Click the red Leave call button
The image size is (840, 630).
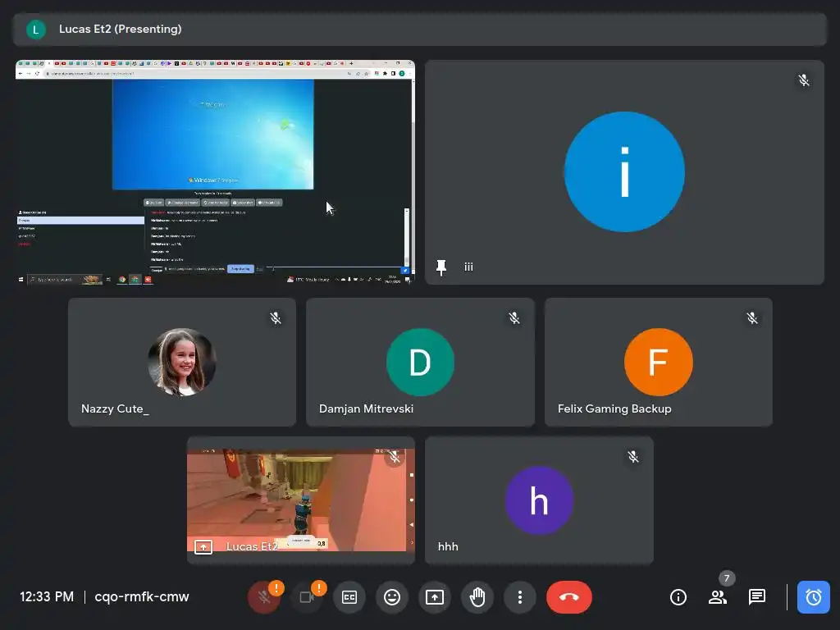[569, 597]
